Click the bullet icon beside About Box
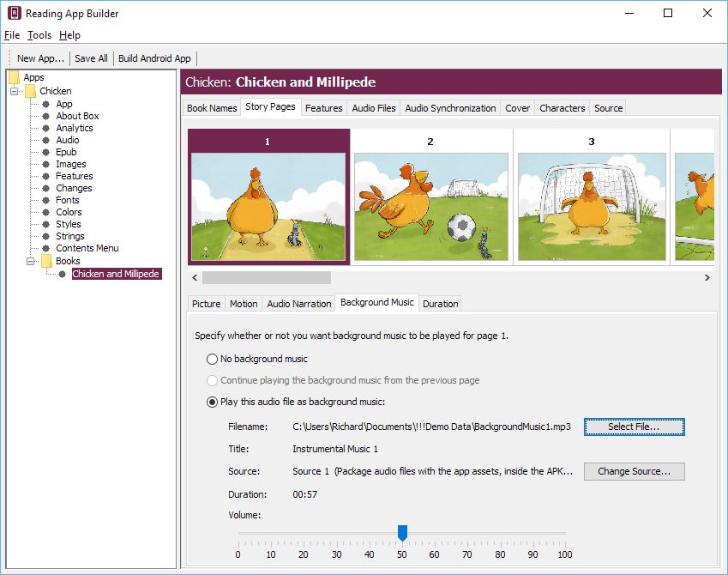The image size is (728, 575). [x=46, y=116]
